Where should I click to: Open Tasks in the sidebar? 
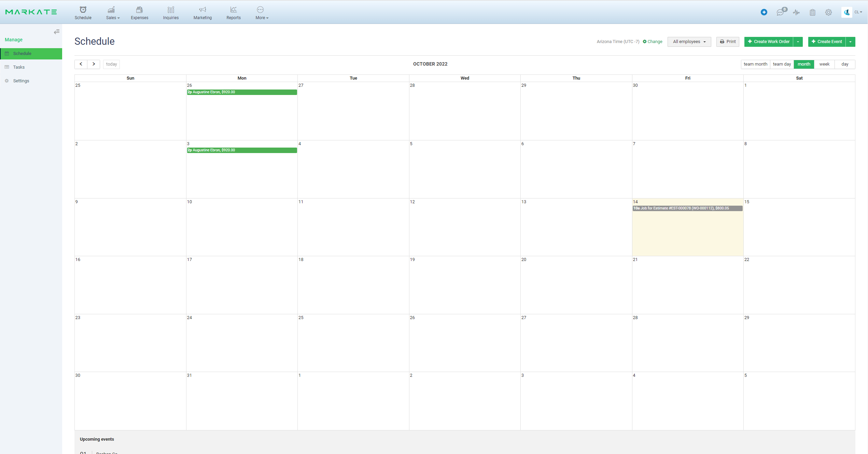(x=19, y=67)
